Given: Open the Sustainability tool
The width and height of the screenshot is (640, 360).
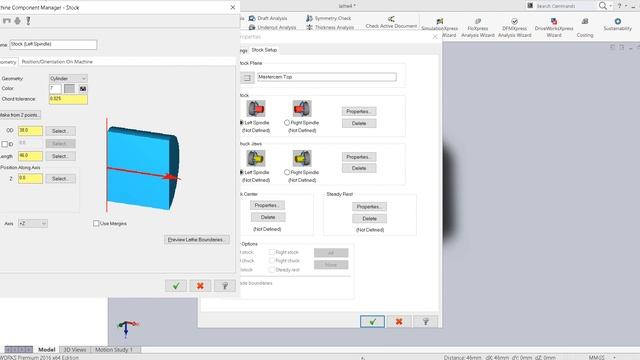Looking at the screenshot, I should [x=618, y=24].
